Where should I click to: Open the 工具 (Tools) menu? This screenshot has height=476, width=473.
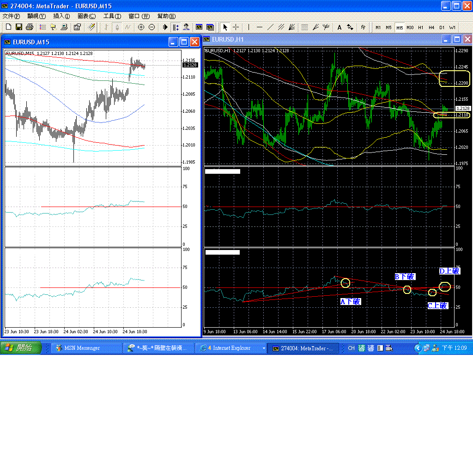pos(112,16)
